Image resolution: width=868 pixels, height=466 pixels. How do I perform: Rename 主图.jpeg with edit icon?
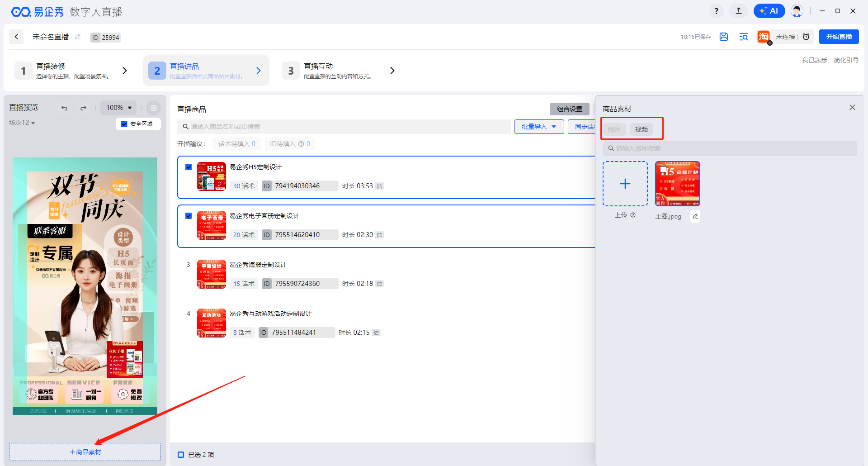click(x=695, y=216)
